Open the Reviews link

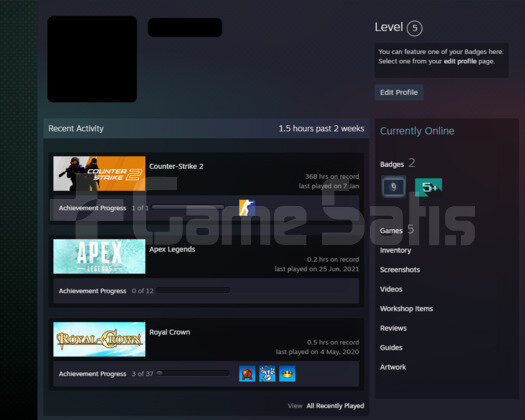(x=393, y=328)
